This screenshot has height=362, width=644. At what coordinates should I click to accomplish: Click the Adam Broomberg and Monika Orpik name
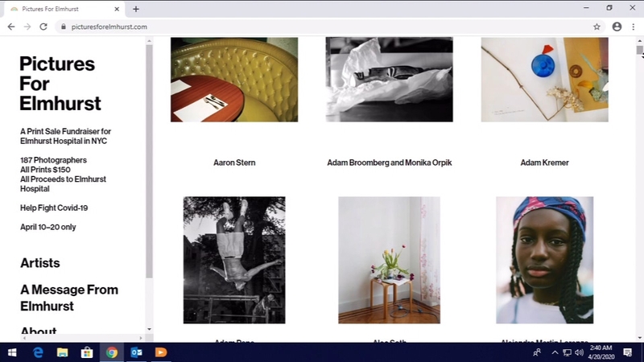click(389, 162)
